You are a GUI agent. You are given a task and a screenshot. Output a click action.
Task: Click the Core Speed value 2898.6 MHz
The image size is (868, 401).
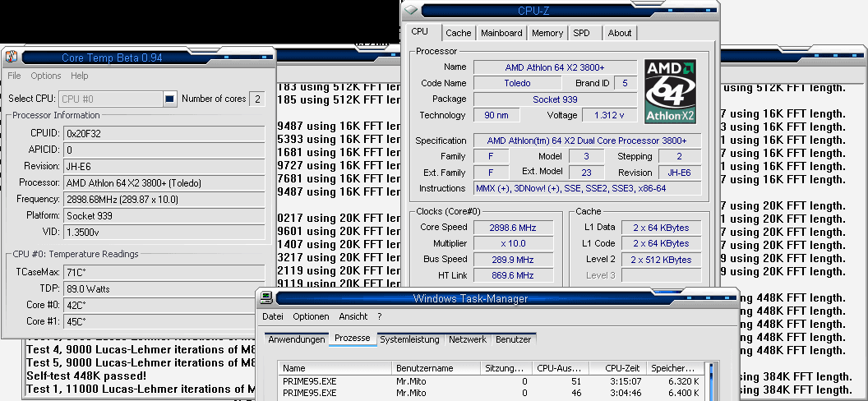[x=513, y=228]
